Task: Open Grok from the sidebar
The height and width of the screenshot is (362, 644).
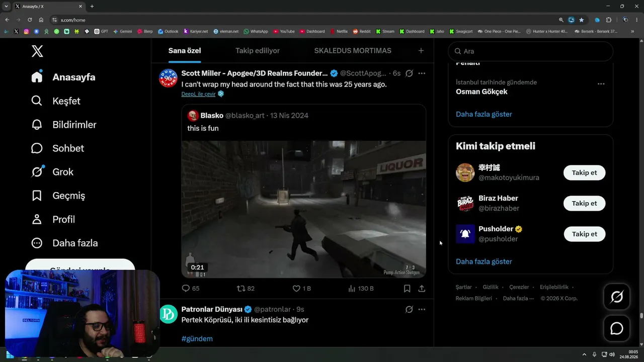Action: tap(52, 171)
